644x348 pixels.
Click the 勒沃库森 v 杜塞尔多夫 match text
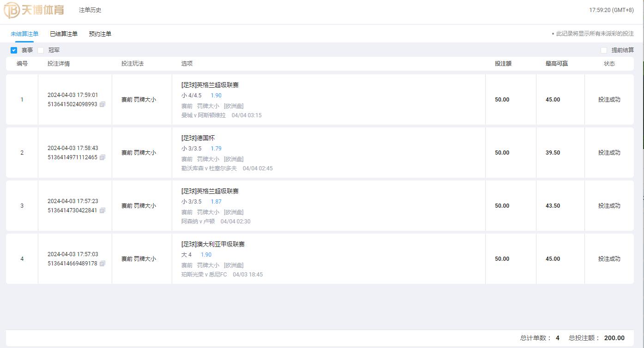(x=209, y=168)
